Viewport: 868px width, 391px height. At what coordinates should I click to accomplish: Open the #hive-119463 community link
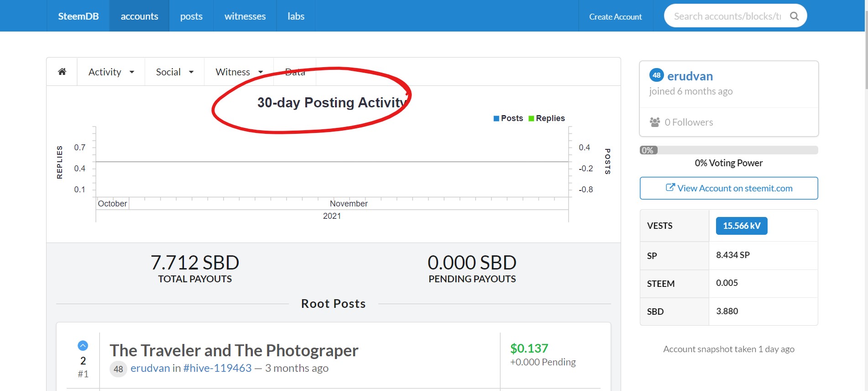pos(217,368)
